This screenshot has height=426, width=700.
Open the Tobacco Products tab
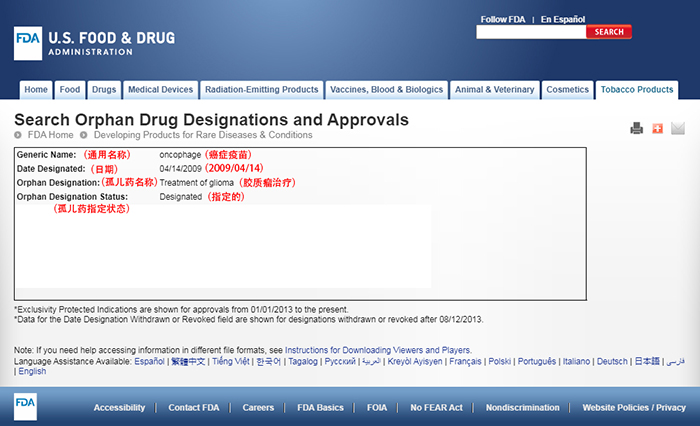tap(638, 90)
